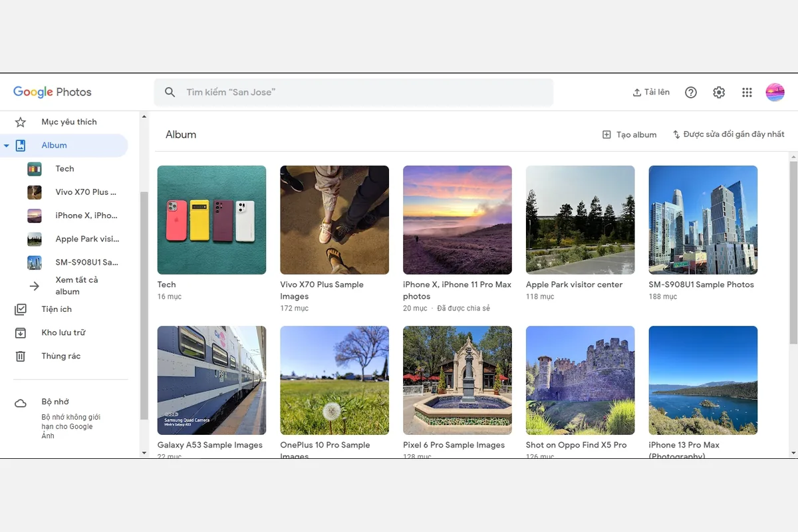Click the "Tech" album title under thumbnail
This screenshot has height=532, width=798.
pyautogui.click(x=166, y=285)
